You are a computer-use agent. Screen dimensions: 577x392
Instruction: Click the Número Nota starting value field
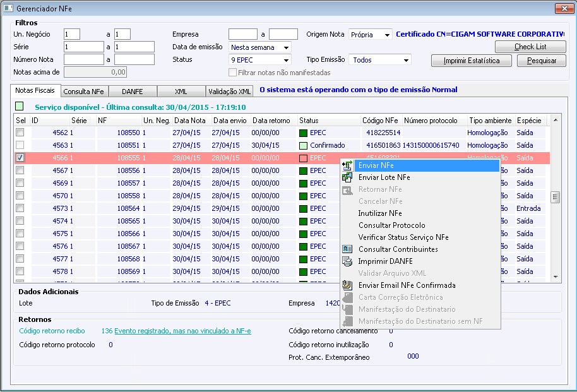[84, 59]
